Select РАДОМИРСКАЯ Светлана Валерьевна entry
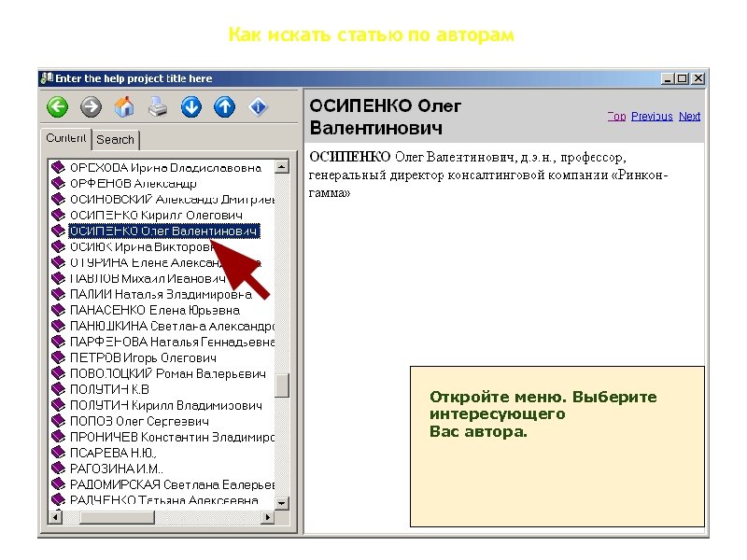 pyautogui.click(x=173, y=484)
